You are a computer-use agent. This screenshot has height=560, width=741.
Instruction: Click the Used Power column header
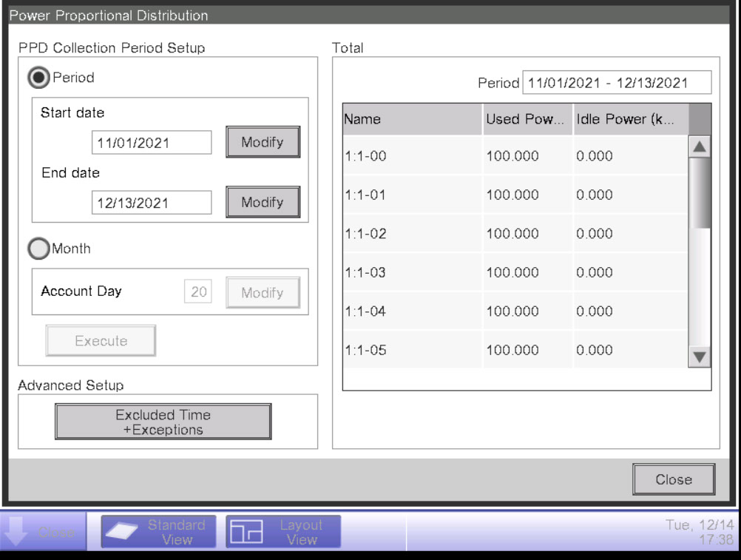point(527,119)
